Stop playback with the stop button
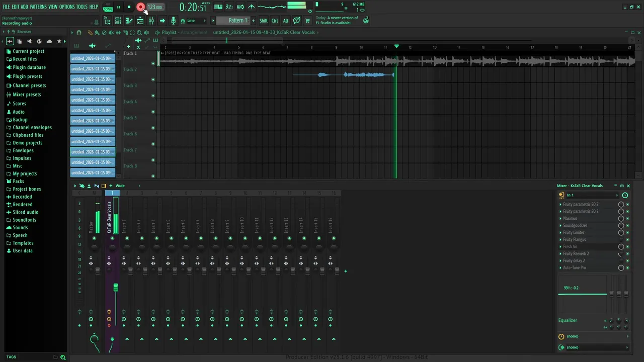Viewport: 644px width, 362px height. point(129,7)
